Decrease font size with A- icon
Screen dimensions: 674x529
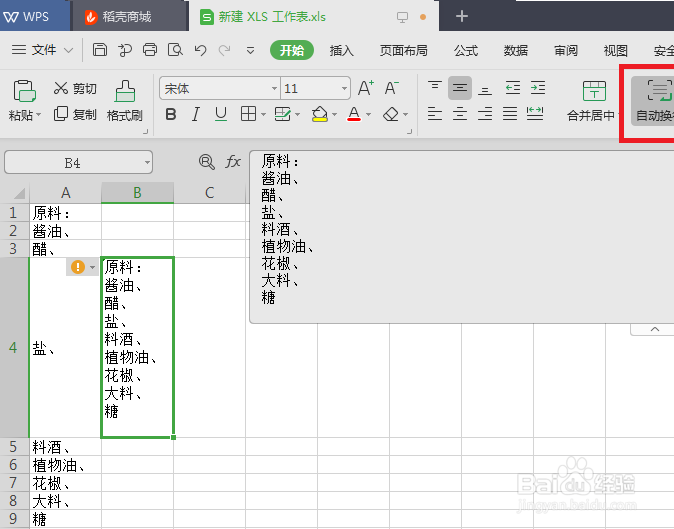[x=392, y=88]
